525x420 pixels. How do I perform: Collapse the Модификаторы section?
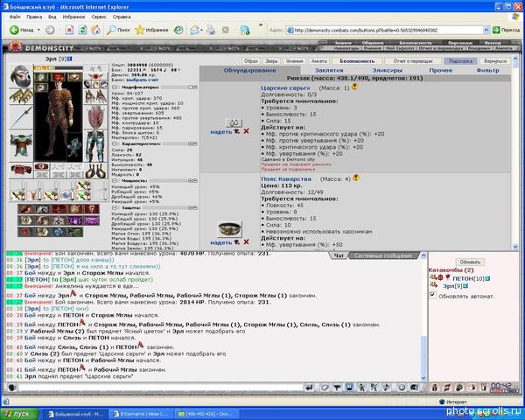tap(115, 87)
